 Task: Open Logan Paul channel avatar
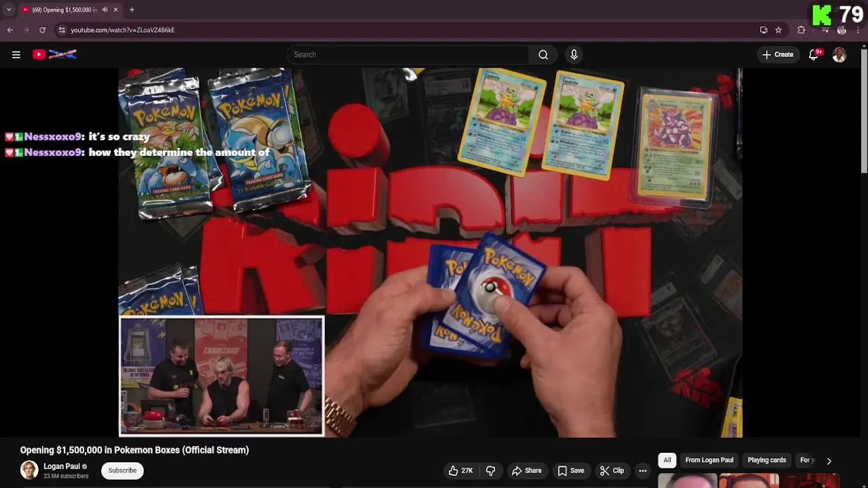(29, 470)
